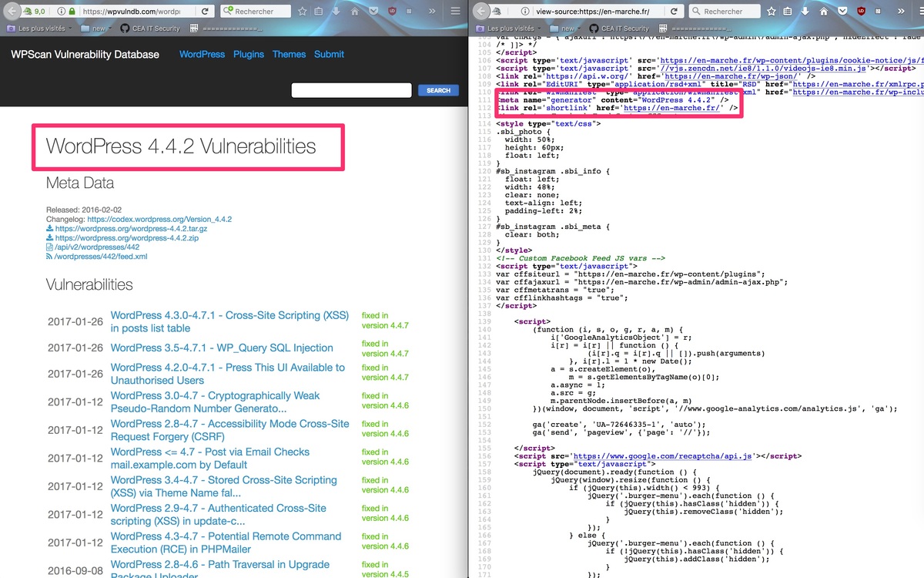Open bookmarks list icon in left window toolbar
Screen dimensions: 924x578
[320, 12]
